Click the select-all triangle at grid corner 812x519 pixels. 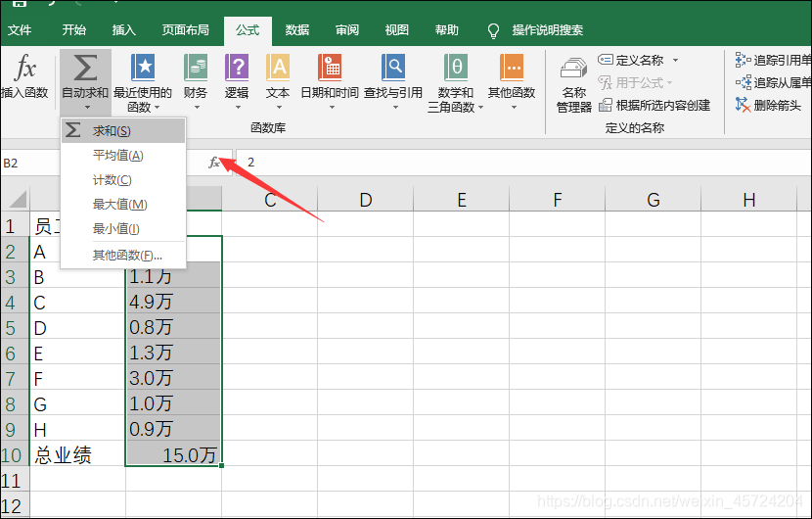coord(18,199)
